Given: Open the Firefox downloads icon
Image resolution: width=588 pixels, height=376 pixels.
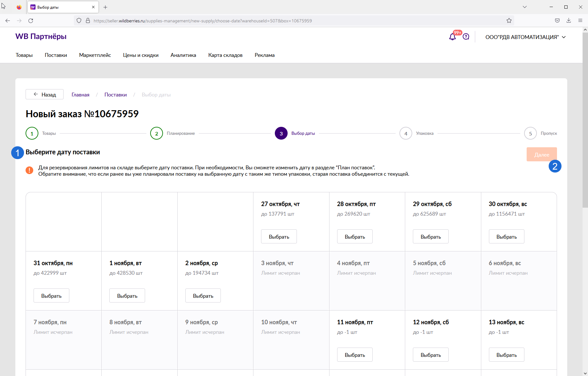Looking at the screenshot, I should pyautogui.click(x=569, y=21).
